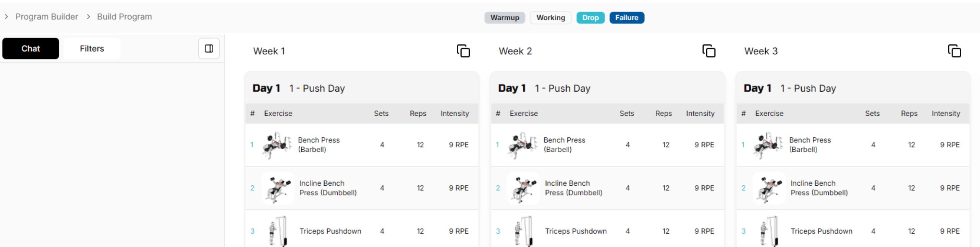Click Week 3 Triceps Pushdown image
Screen dimensions: 980x247
tap(769, 231)
